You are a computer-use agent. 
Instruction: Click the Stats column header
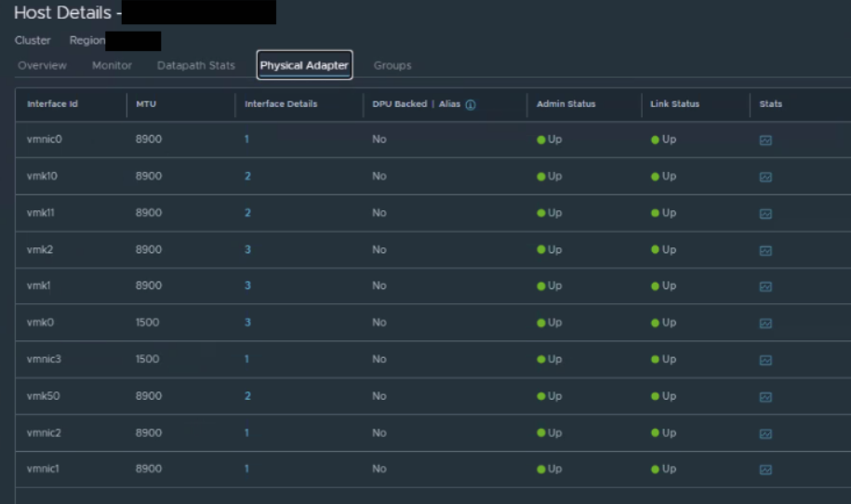(771, 103)
